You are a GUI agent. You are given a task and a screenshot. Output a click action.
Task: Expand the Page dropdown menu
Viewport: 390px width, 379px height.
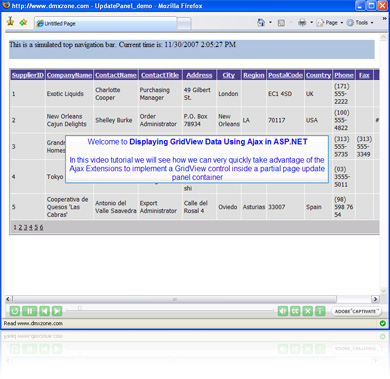[330, 23]
